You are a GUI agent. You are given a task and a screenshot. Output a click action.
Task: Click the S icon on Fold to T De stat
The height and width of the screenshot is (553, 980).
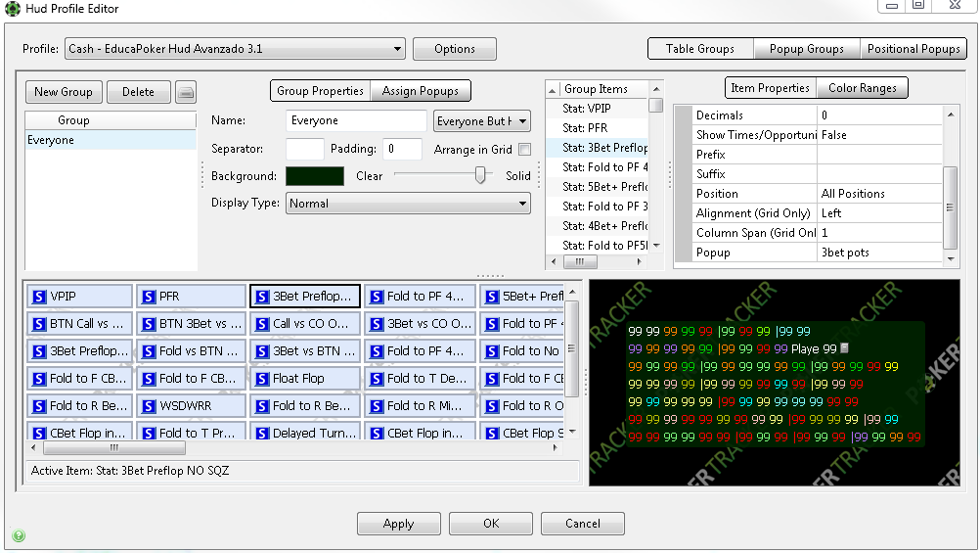tap(377, 379)
